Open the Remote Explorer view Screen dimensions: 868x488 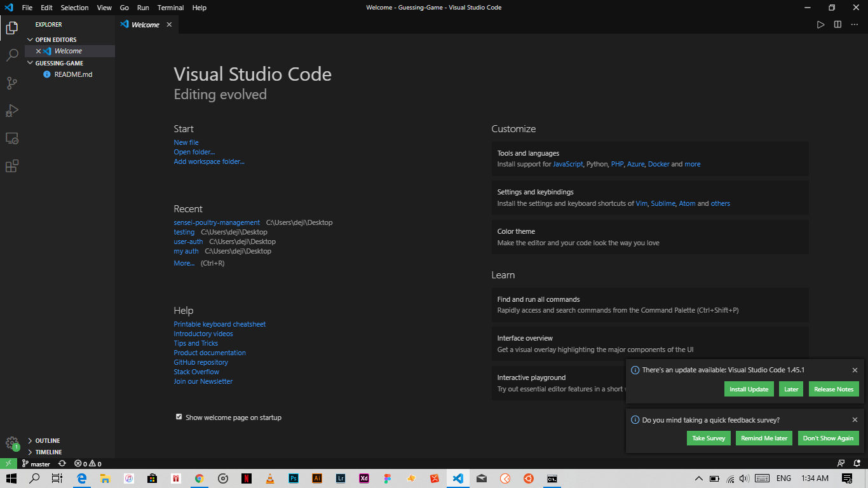click(x=11, y=139)
